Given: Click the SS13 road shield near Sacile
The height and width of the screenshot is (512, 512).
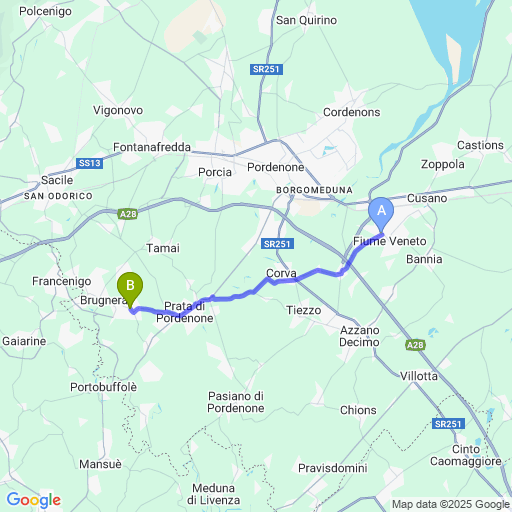Looking at the screenshot, I should [89, 163].
